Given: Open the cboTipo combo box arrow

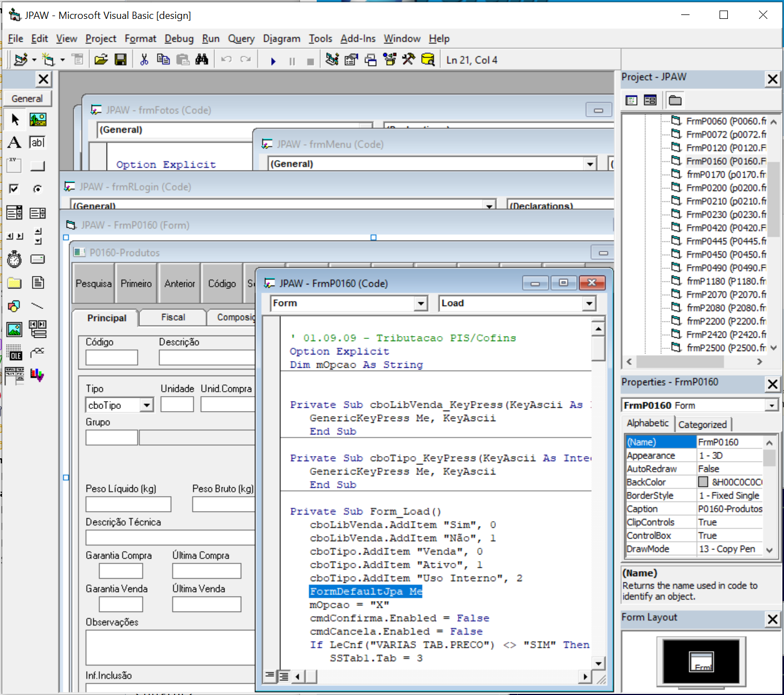Looking at the screenshot, I should (x=147, y=405).
